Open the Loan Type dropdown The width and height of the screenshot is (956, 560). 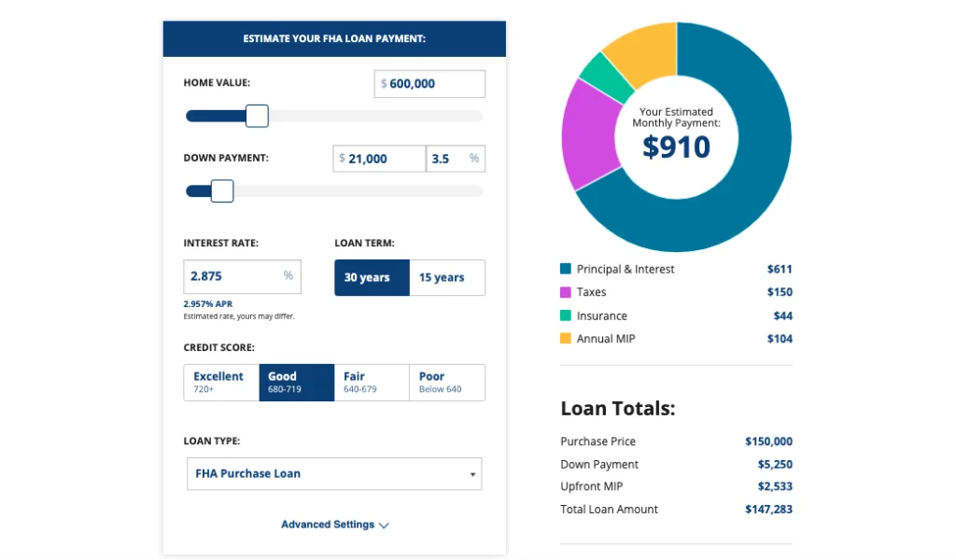tap(333, 473)
